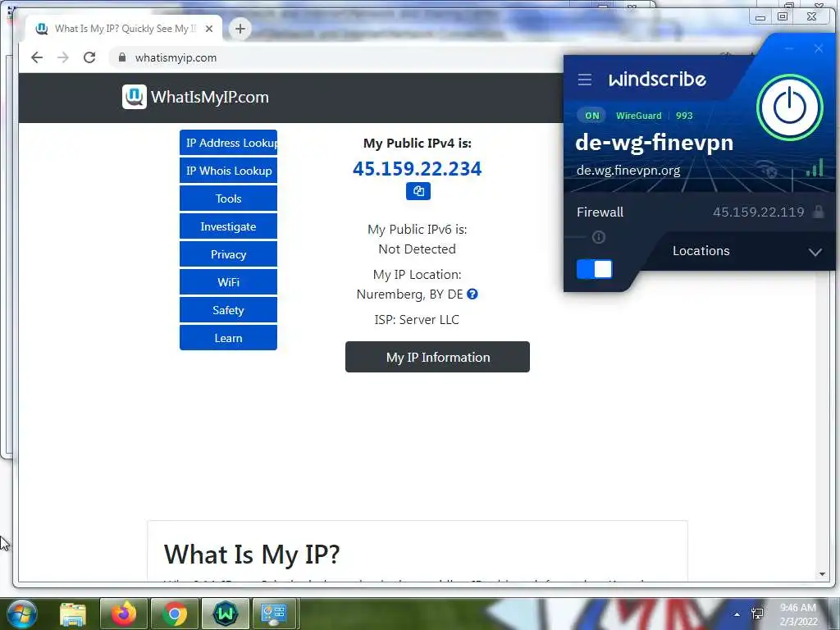Viewport: 840px width, 630px height.
Task: Open a new browser tab
Action: (240, 29)
